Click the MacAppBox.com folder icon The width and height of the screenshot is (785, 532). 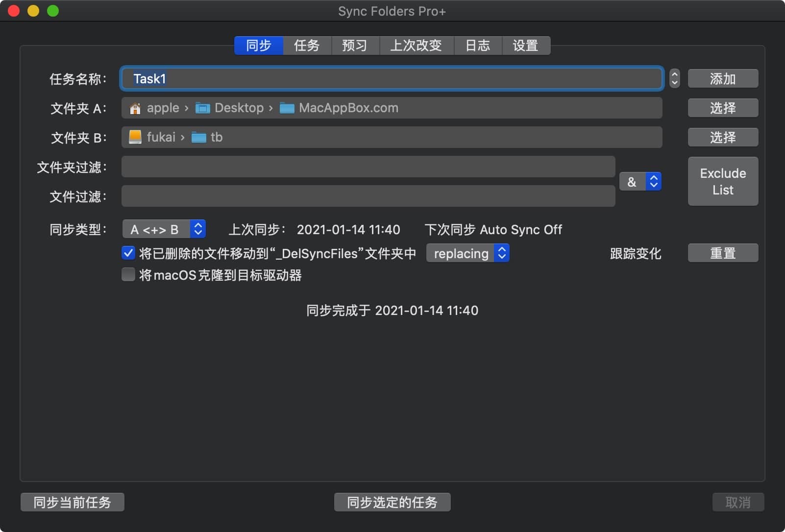[287, 108]
